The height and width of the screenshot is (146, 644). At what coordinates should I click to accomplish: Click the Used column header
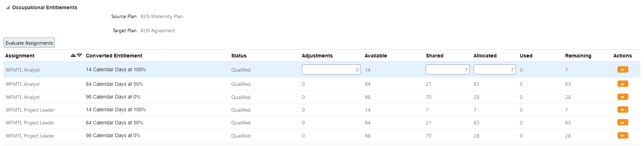point(526,56)
